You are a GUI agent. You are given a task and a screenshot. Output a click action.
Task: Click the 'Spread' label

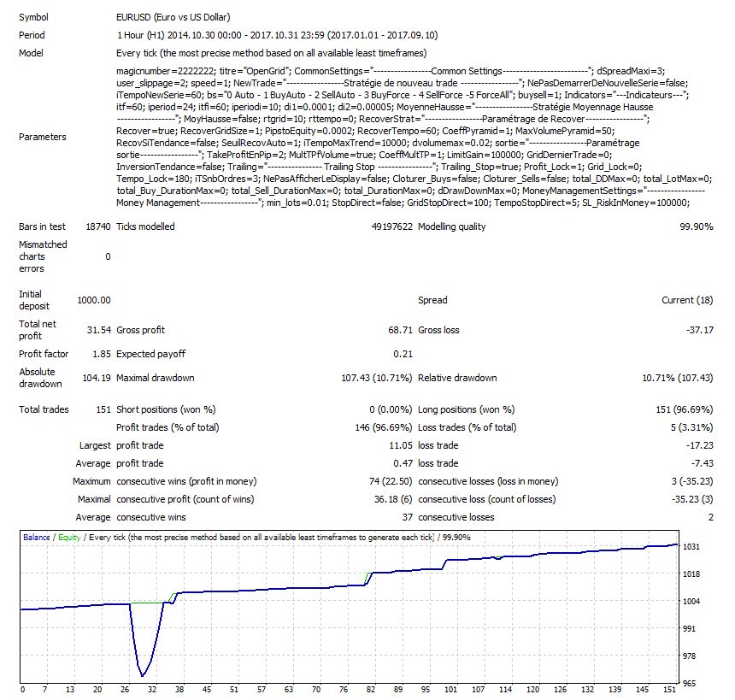(x=432, y=300)
